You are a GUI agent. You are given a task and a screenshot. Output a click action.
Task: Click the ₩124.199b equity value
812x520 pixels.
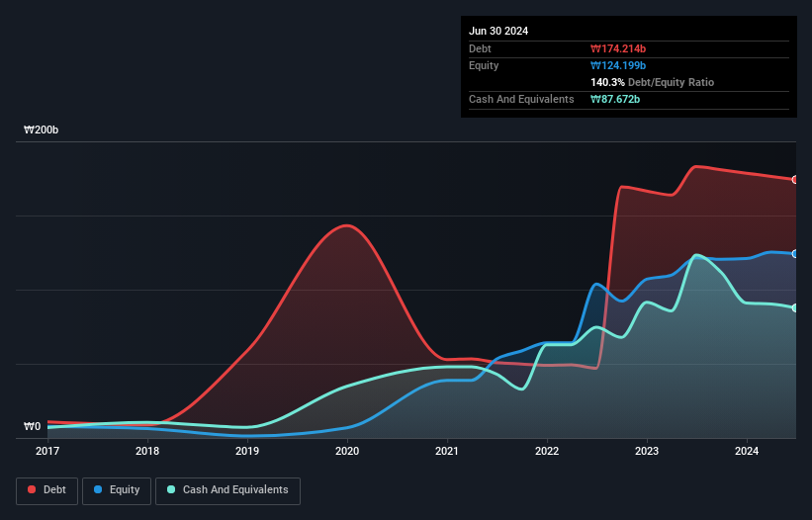point(618,65)
